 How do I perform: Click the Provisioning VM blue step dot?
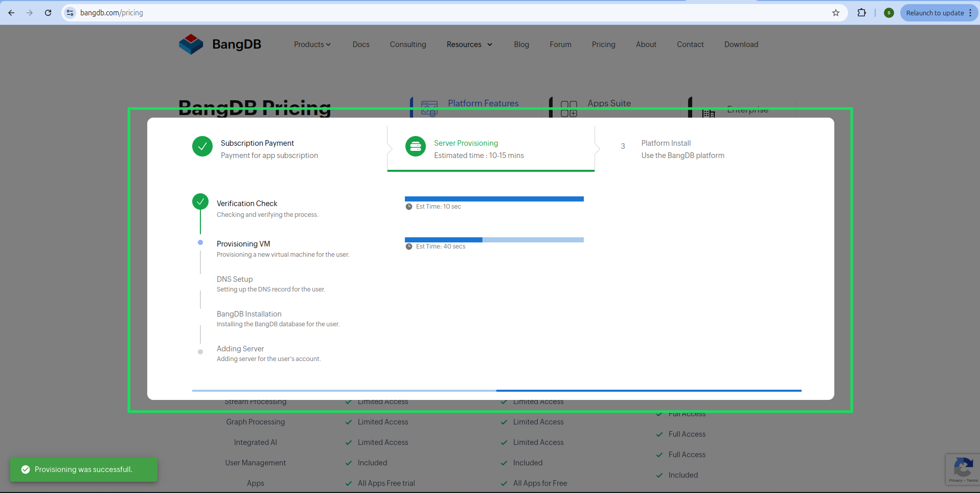pos(200,242)
